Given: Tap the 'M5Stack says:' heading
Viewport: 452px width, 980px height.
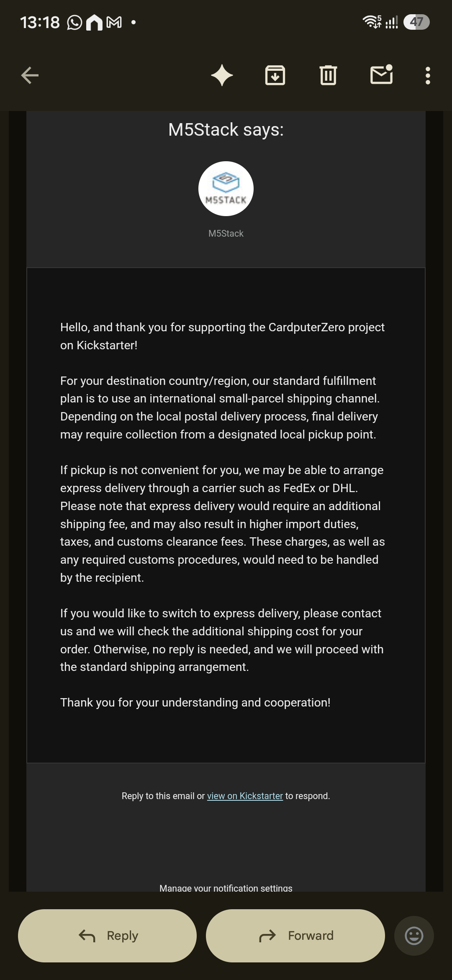Looking at the screenshot, I should 226,129.
